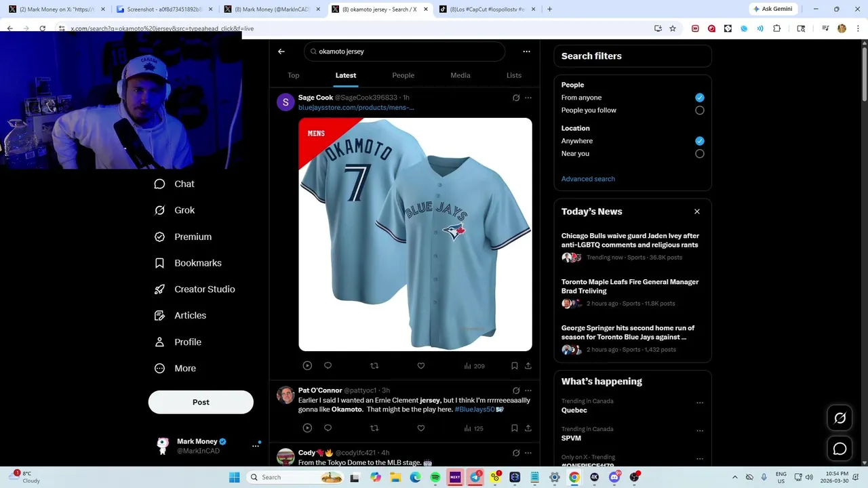The image size is (868, 488).
Task: Bookmark Sage Cook's jersey post
Action: coord(515,365)
